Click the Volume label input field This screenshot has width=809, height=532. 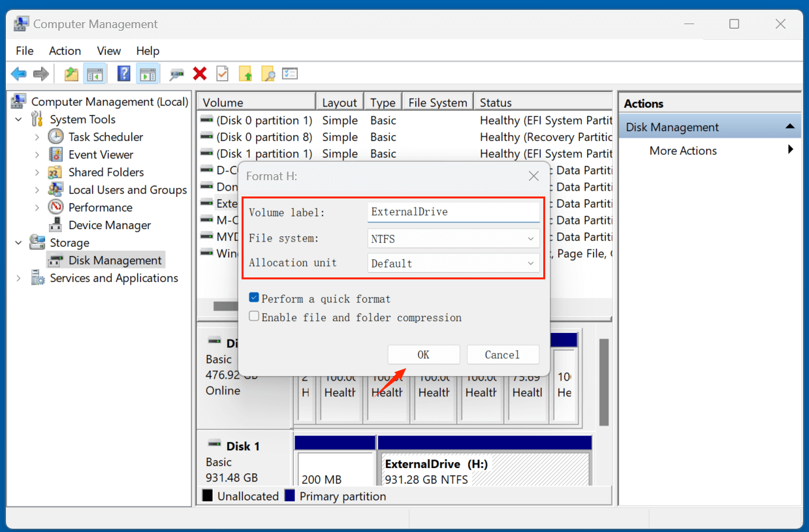point(453,211)
